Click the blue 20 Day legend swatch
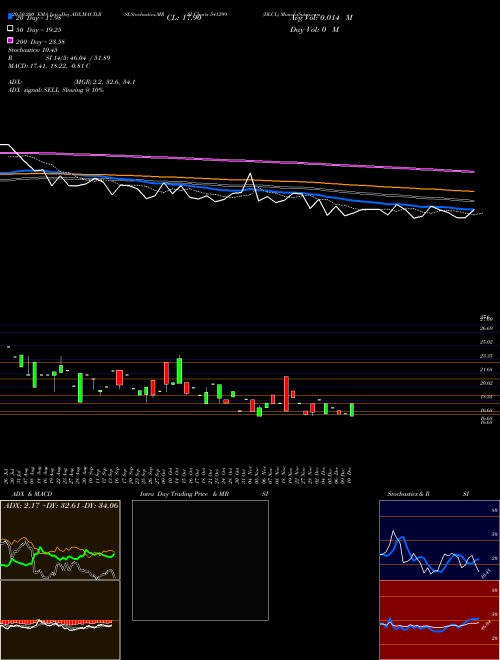This screenshot has width=500, height=660. point(10,17)
